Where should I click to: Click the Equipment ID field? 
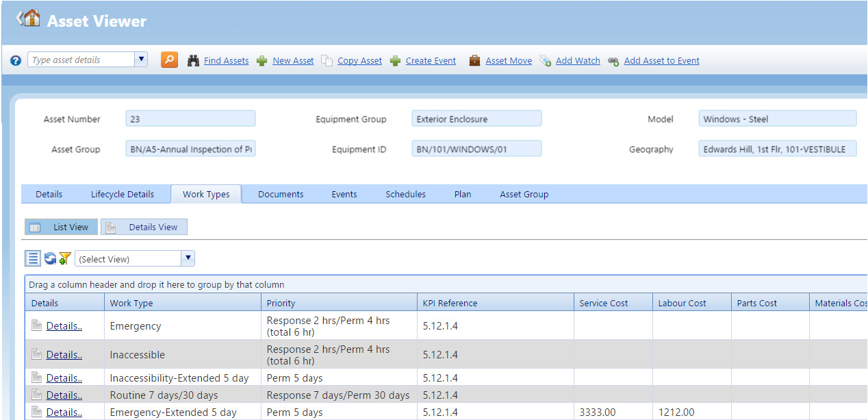pos(476,149)
